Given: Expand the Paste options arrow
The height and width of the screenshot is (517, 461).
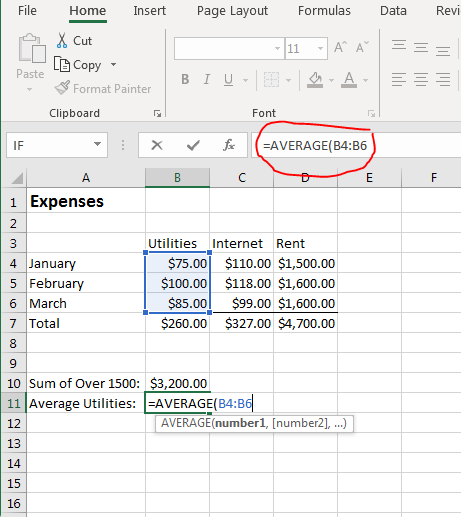Looking at the screenshot, I should tap(29, 89).
